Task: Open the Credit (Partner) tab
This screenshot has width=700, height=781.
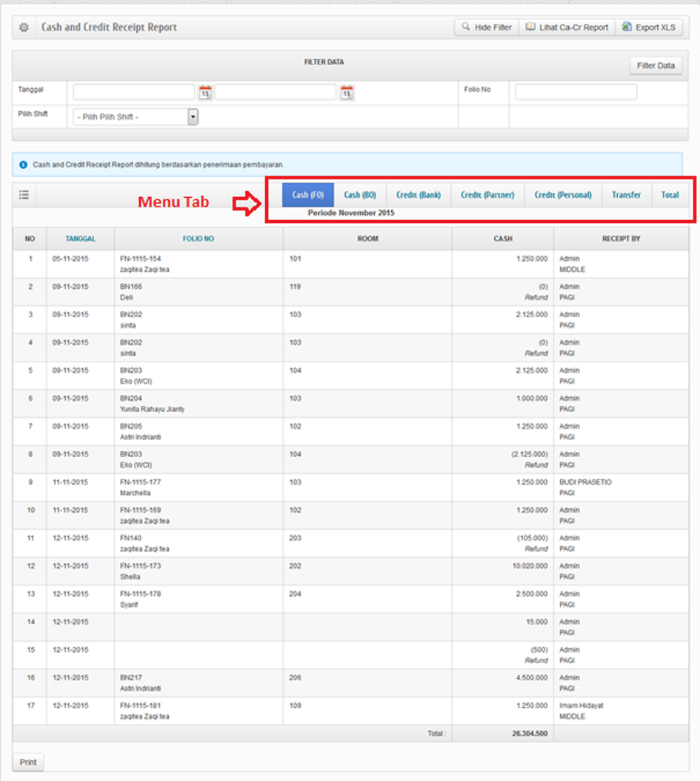Action: tap(487, 195)
